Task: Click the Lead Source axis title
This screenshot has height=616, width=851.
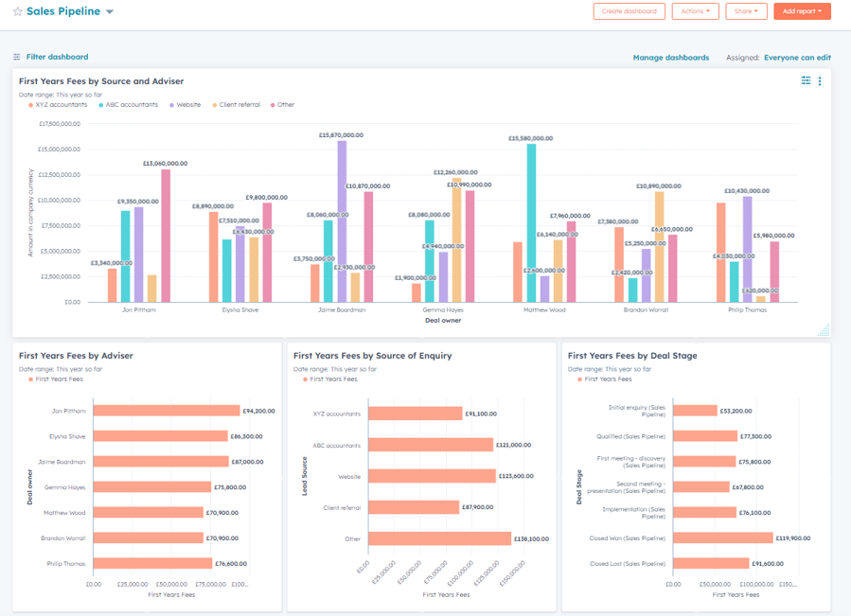Action: click(305, 476)
